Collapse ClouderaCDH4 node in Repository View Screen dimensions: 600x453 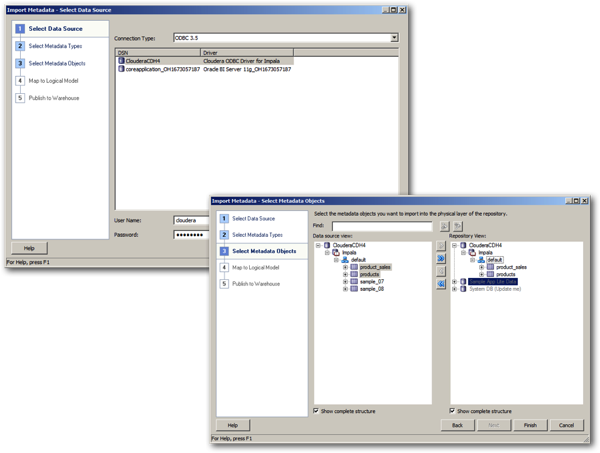click(455, 245)
